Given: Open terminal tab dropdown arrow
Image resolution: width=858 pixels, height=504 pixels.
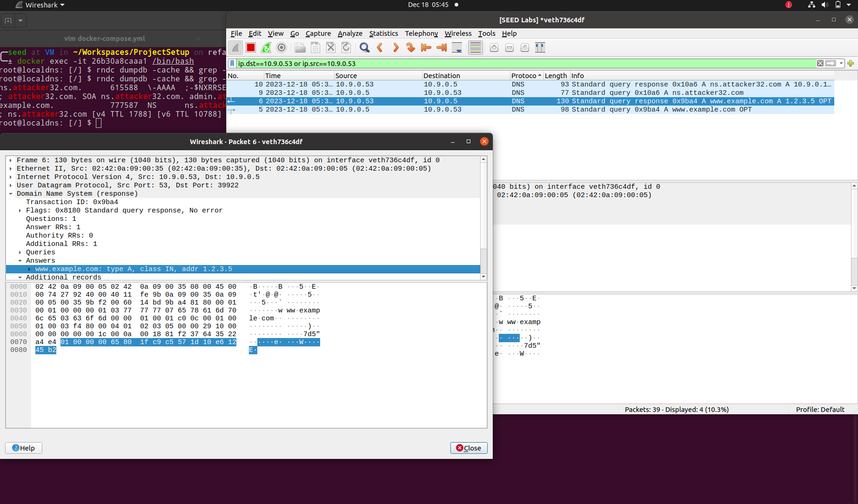Looking at the screenshot, I should (x=20, y=20).
